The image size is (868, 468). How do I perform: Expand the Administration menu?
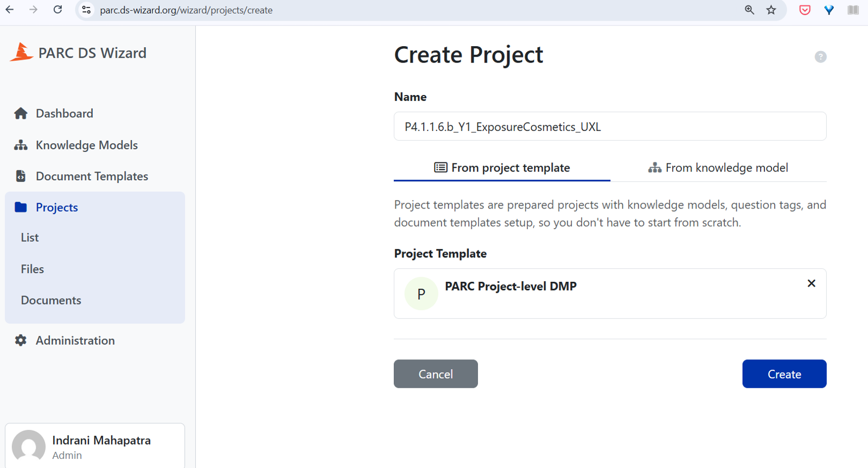75,340
